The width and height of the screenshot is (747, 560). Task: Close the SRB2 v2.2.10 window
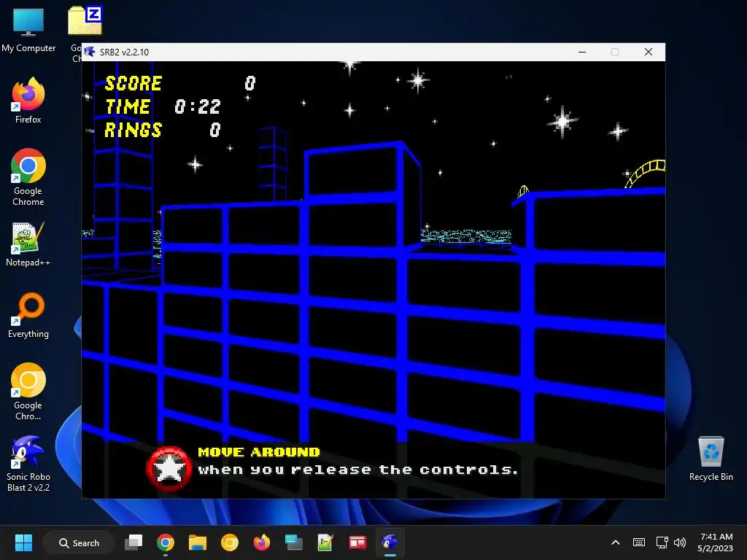[649, 52]
